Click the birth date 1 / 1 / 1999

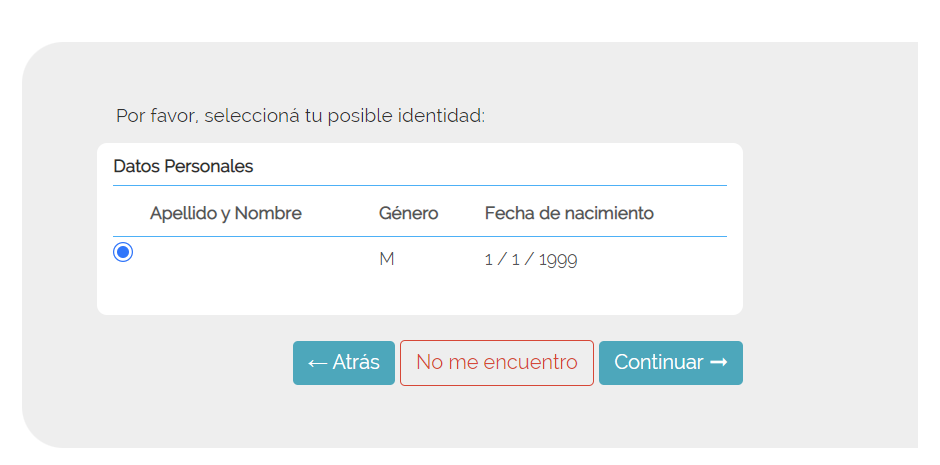[530, 260]
